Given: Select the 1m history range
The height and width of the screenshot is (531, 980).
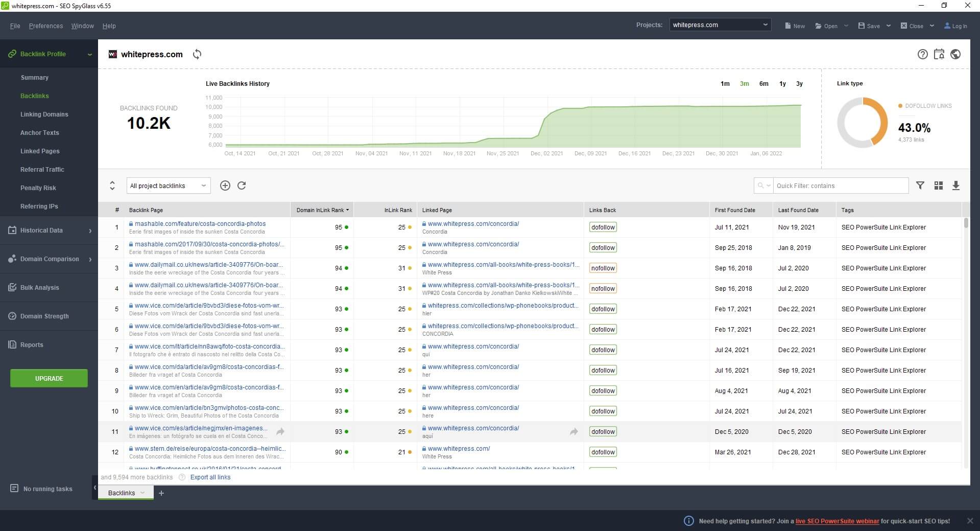Looking at the screenshot, I should pyautogui.click(x=725, y=84).
